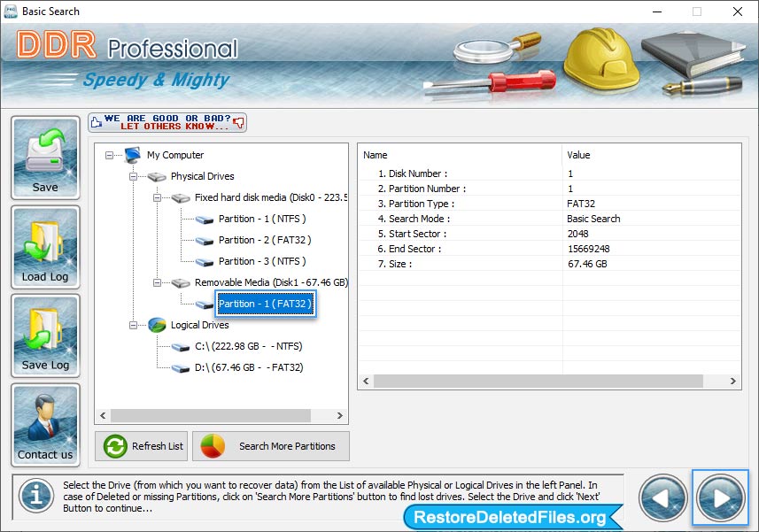
Task: Click the '2. Partition Number :' row label
Action: (x=422, y=189)
